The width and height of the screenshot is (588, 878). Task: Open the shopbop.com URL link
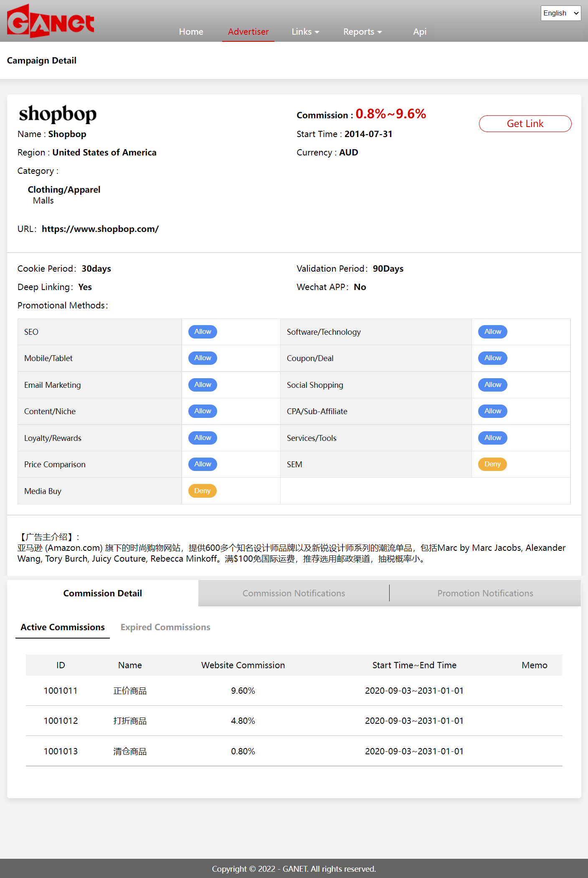100,229
